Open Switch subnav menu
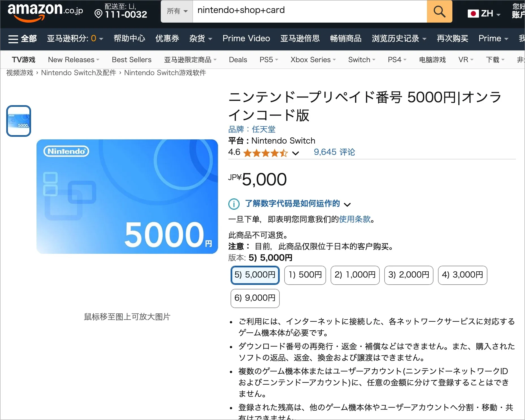The height and width of the screenshot is (420, 525). coord(362,60)
